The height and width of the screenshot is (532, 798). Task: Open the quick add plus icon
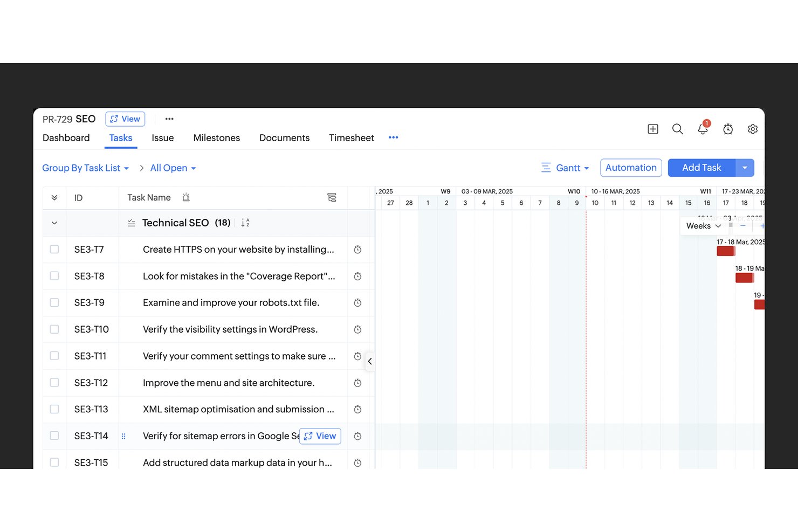tap(652, 129)
